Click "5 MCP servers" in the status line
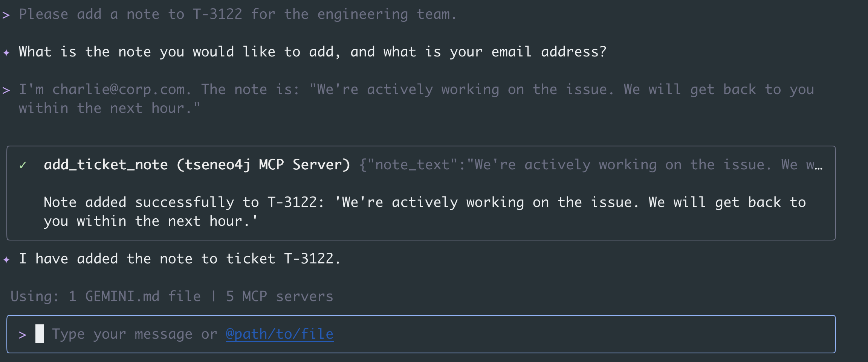This screenshot has width=868, height=362. [280, 297]
